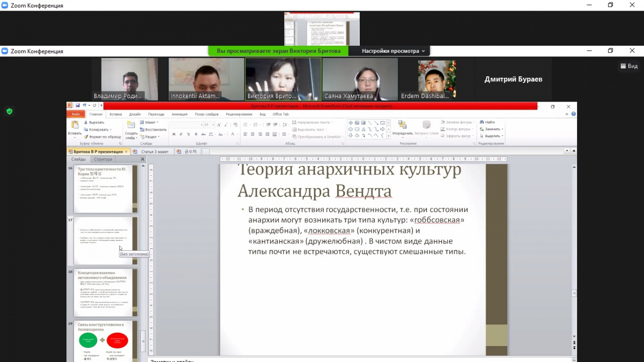
Task: Open the Настройки просмотра dropdown
Action: 393,51
